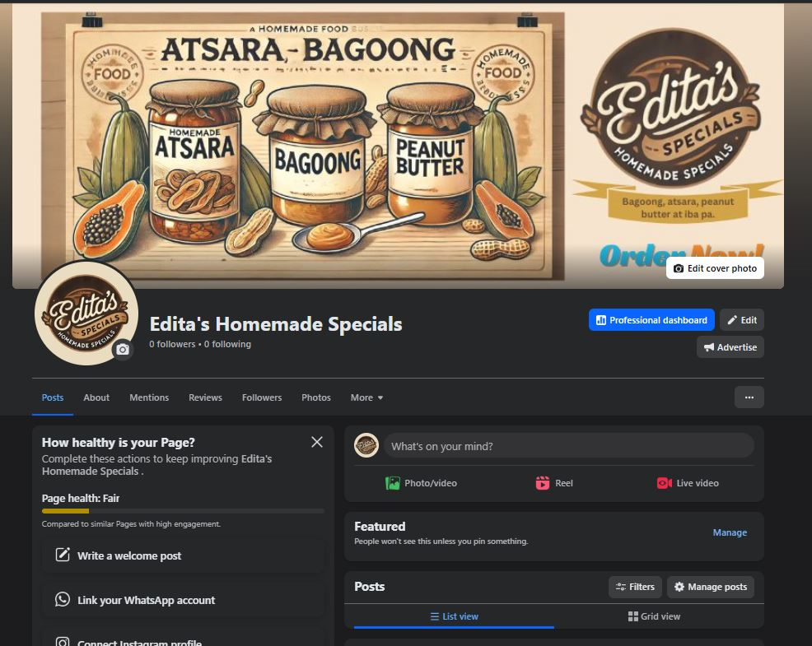Click the Manage featured link
The width and height of the screenshot is (812, 646).
(730, 532)
